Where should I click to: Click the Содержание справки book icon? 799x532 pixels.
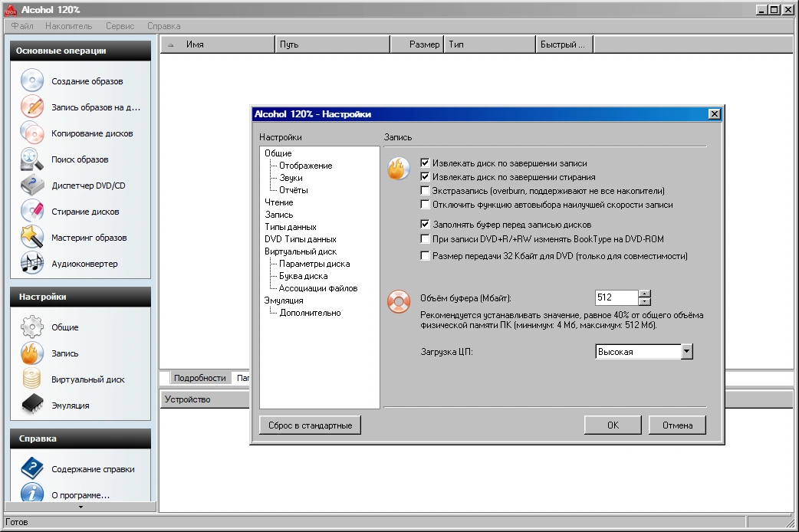[x=31, y=468]
